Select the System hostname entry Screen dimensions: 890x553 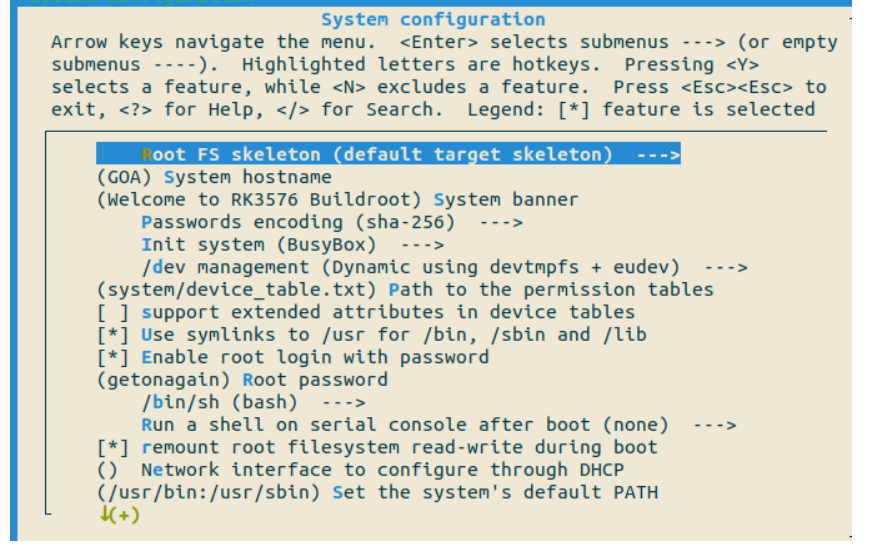[247, 177]
